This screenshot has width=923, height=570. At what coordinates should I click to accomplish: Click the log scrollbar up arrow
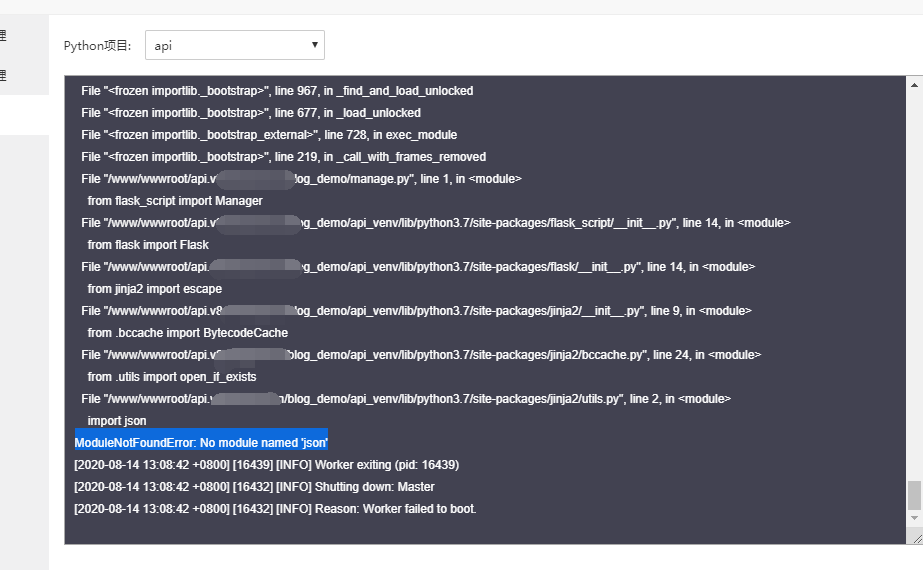pos(914,85)
